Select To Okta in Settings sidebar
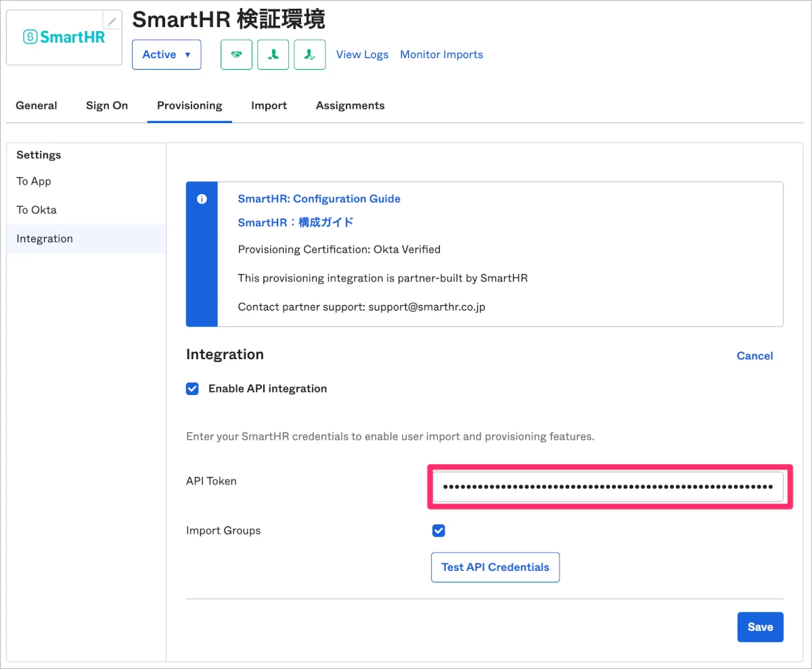This screenshot has width=812, height=669. click(x=37, y=210)
